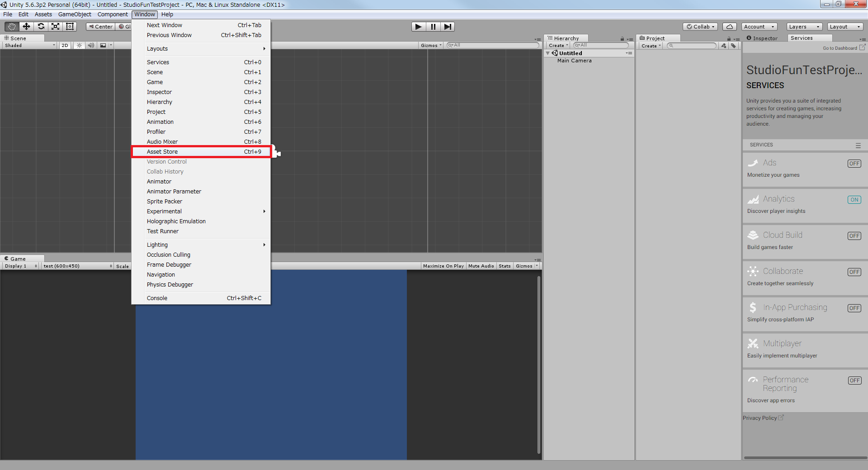868x470 pixels.
Task: Switch to the Inspector tab
Action: pyautogui.click(x=763, y=38)
